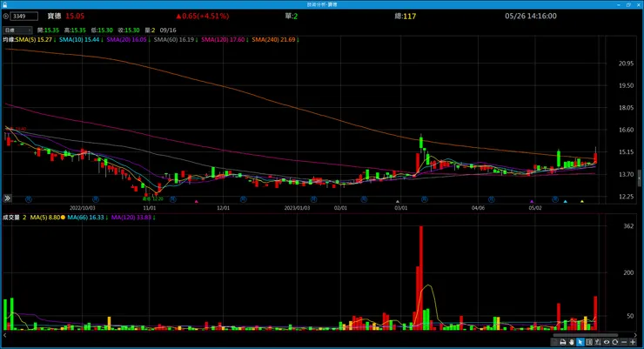Click the timestamp 05/26 14:16:00
The height and width of the screenshot is (349, 644).
[x=531, y=16]
